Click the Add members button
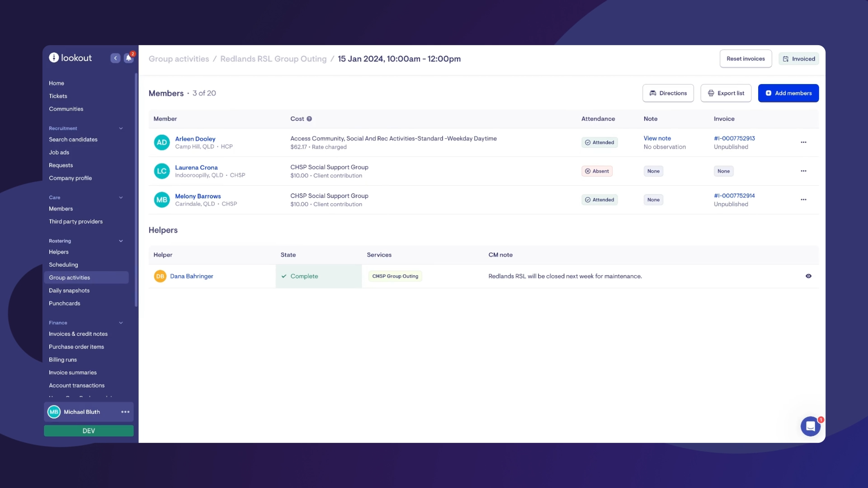Screen dimensions: 868x488 coord(788,93)
